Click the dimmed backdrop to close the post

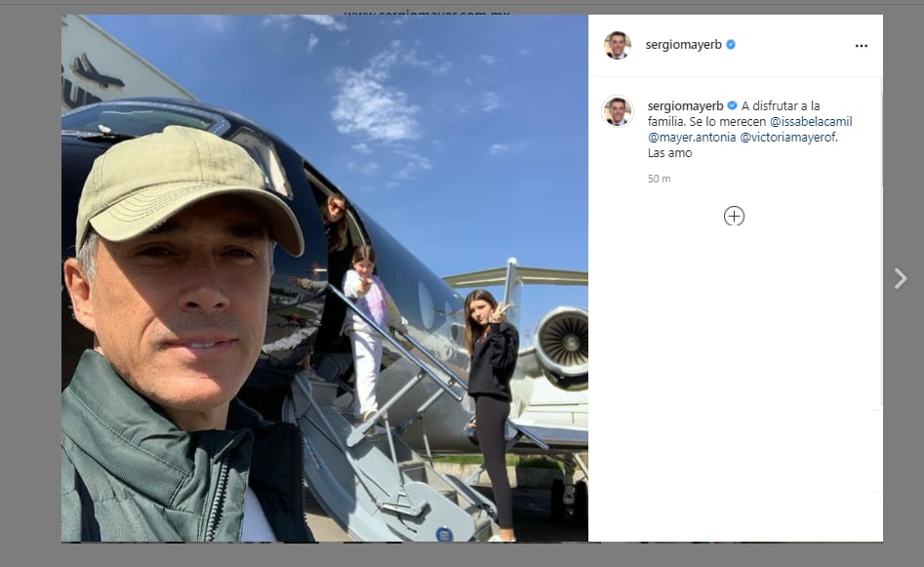coord(29,293)
